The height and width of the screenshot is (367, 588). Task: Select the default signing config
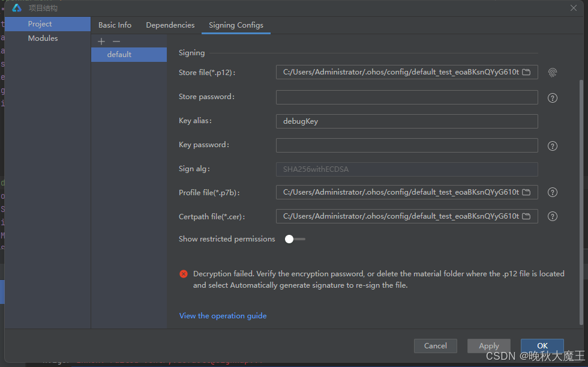[x=129, y=55]
